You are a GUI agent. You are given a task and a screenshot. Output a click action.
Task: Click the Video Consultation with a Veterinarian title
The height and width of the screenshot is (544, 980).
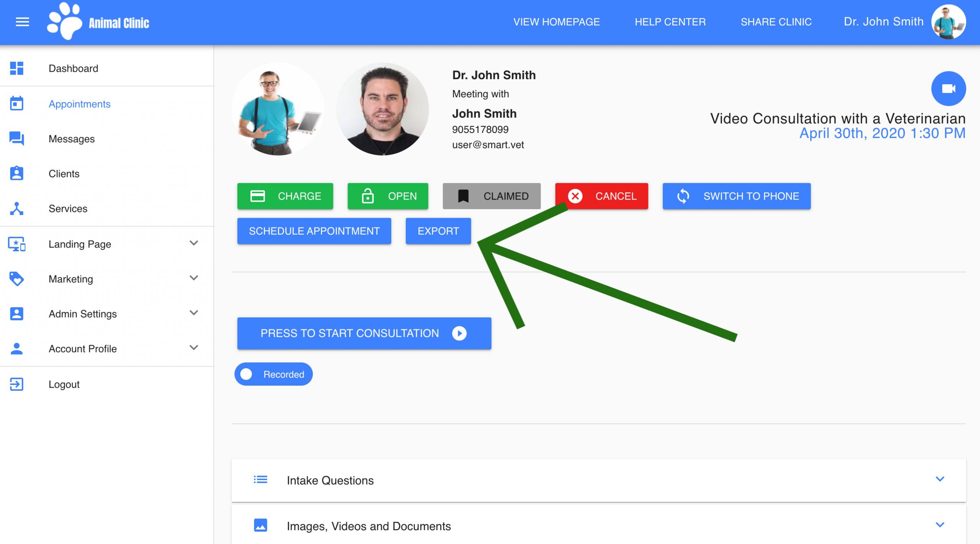point(838,118)
